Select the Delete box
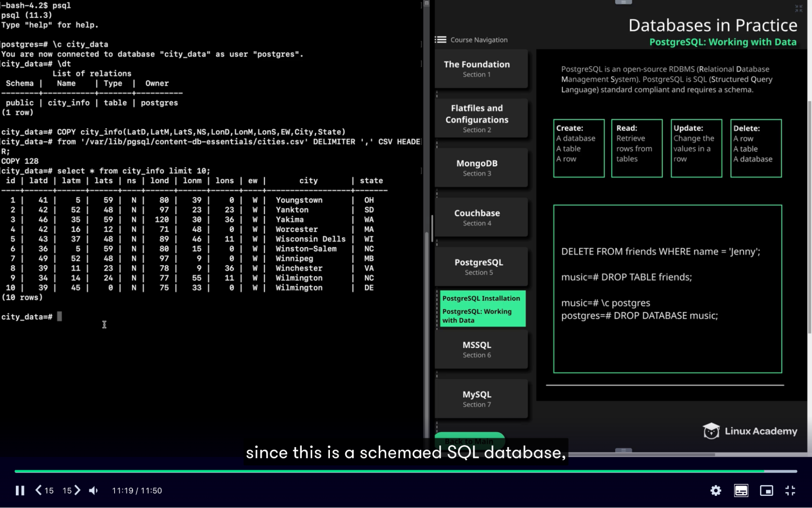 point(756,148)
